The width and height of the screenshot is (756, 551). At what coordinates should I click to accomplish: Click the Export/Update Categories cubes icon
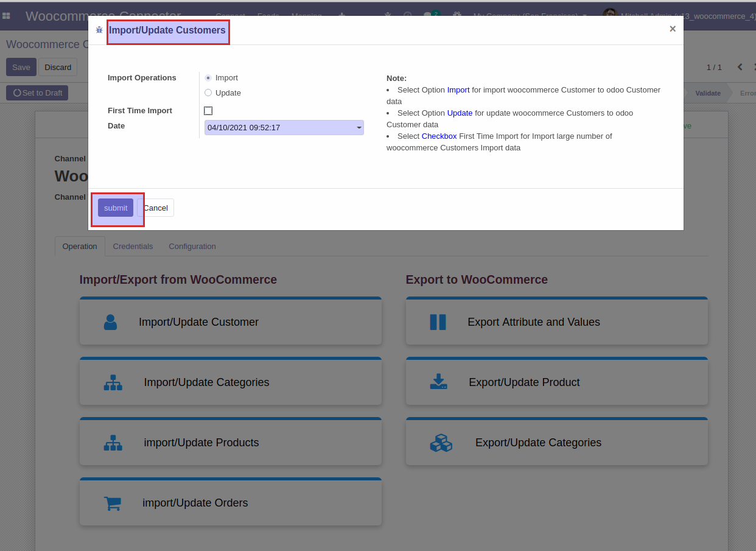point(441,443)
